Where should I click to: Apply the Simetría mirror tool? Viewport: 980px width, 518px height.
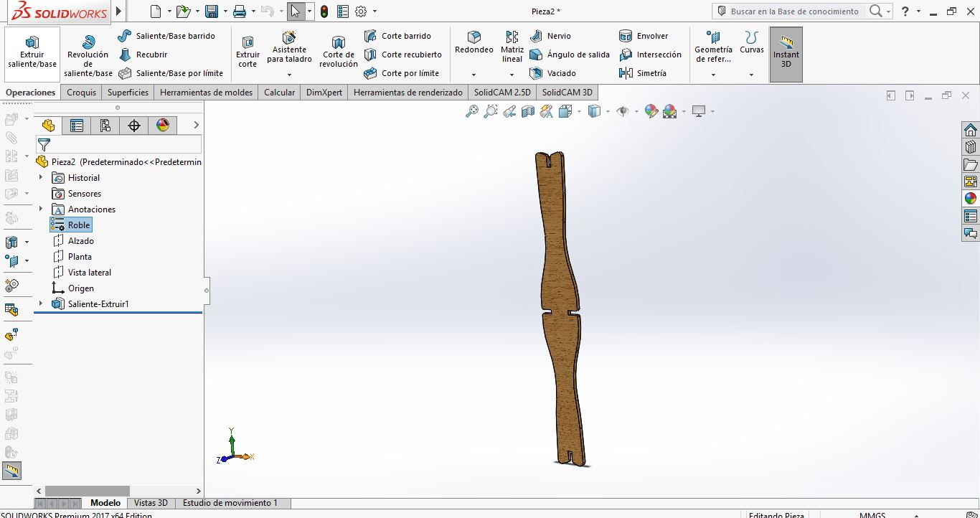point(643,73)
